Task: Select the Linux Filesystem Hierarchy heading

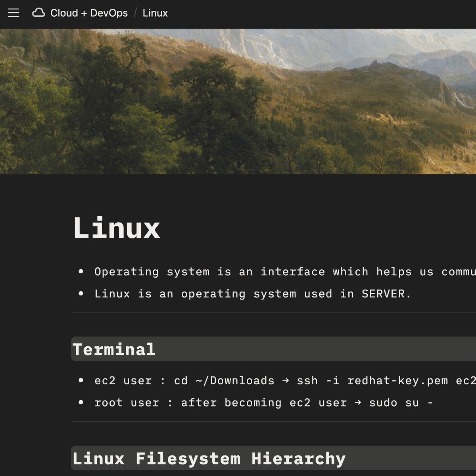Action: [x=273, y=458]
